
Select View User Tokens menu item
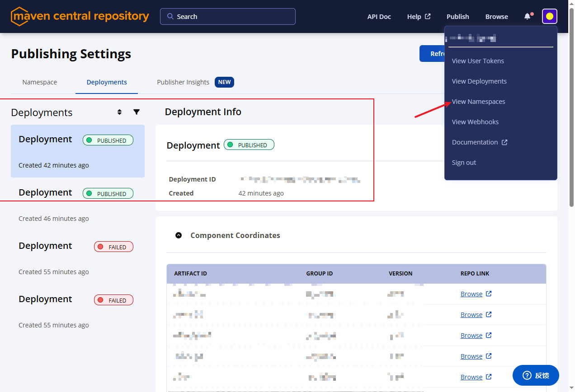(x=478, y=61)
